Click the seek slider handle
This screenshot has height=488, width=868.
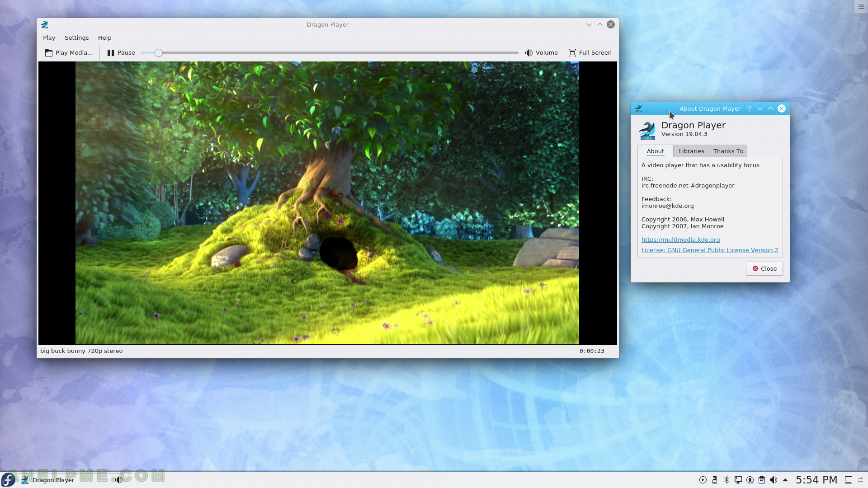[158, 53]
